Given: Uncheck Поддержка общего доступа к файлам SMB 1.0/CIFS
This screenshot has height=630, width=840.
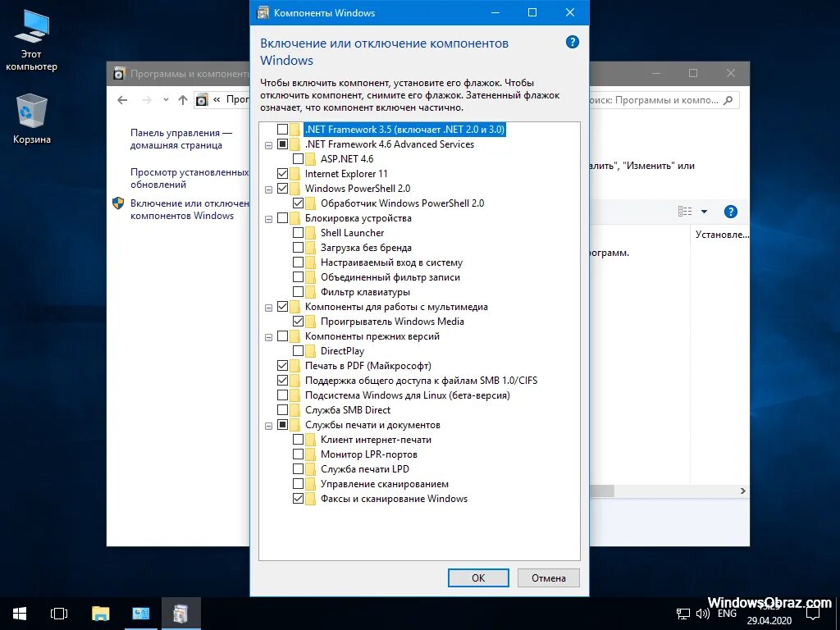Looking at the screenshot, I should click(282, 381).
